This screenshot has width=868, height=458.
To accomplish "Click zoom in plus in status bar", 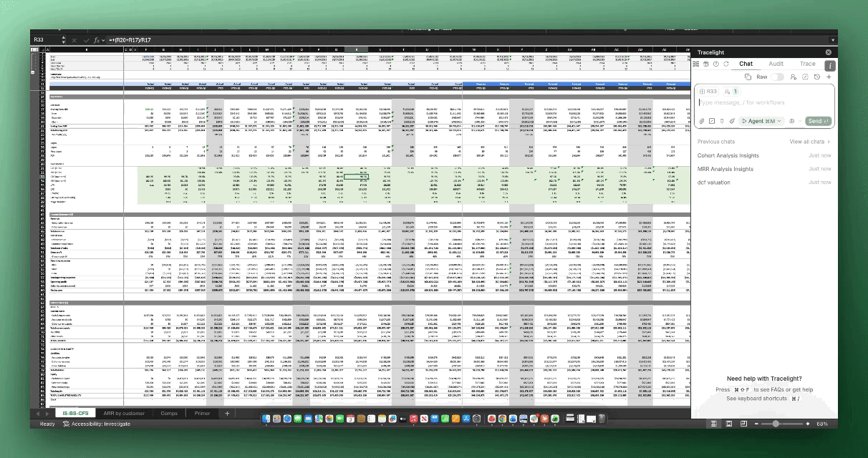I will (x=808, y=424).
